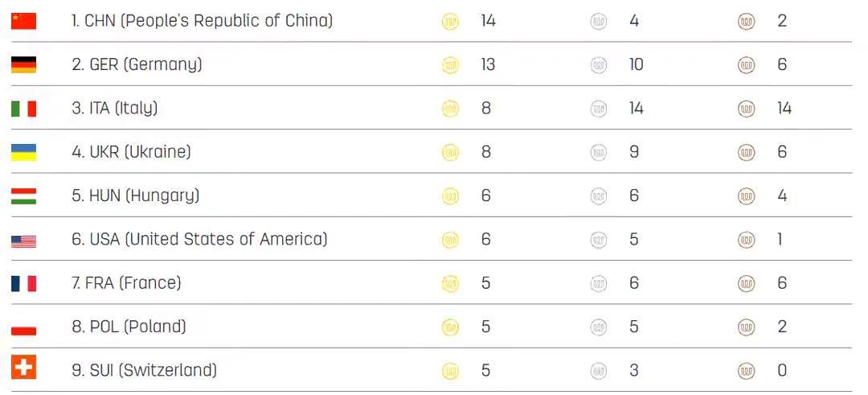Viewport: 868px width, 395px height.
Task: Click the Poland flag icon
Action: (23, 327)
